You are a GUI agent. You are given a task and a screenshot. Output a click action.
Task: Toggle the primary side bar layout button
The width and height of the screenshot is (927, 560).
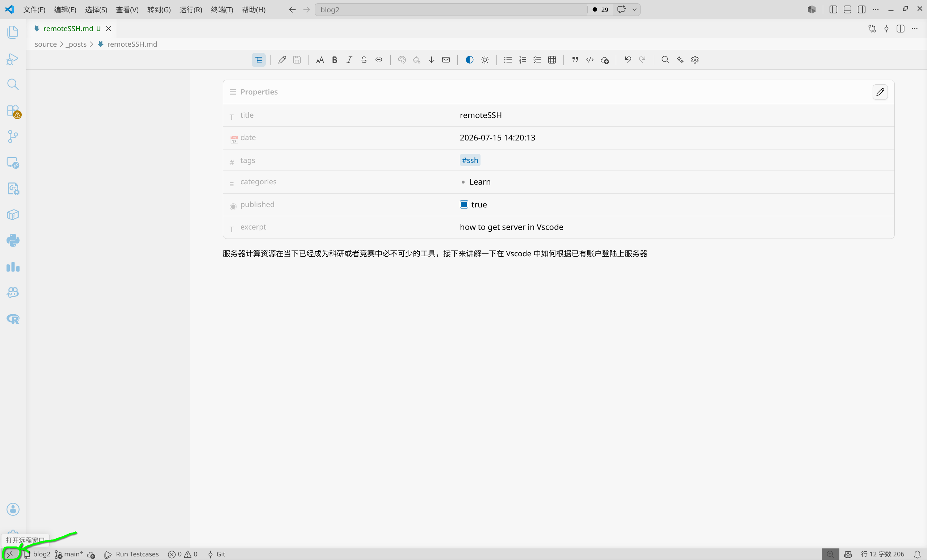pyautogui.click(x=833, y=9)
